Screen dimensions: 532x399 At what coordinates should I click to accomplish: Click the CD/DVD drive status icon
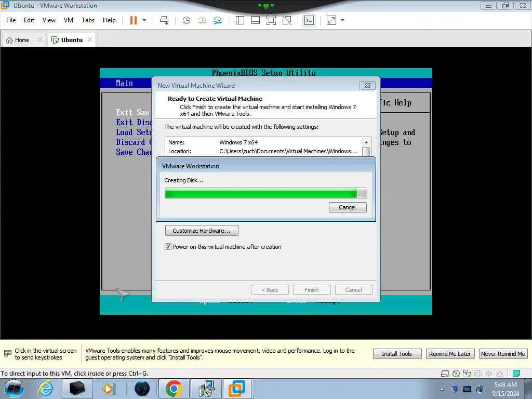456,374
